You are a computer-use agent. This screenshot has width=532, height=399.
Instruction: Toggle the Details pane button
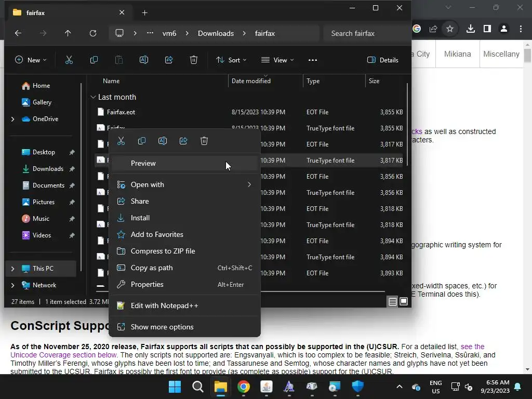pos(383,60)
